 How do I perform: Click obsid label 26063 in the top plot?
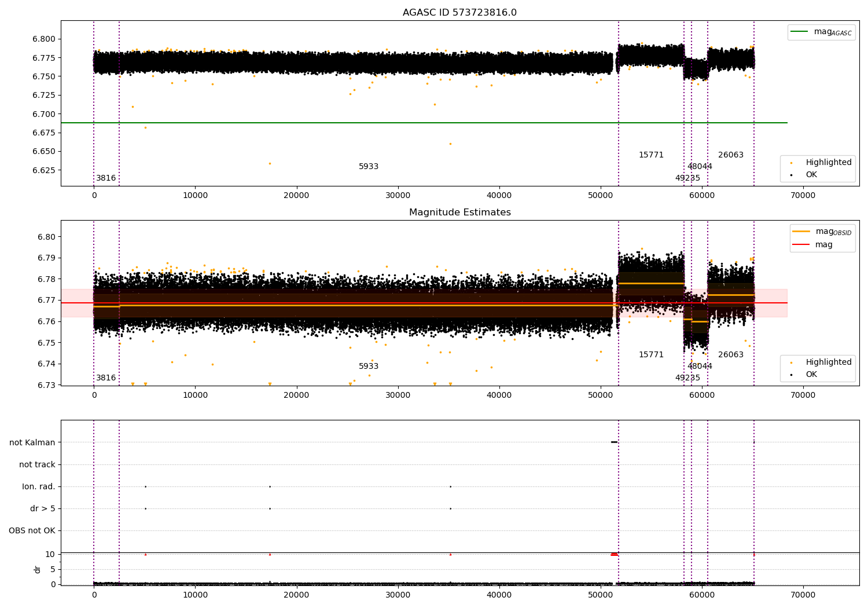pyautogui.click(x=731, y=155)
